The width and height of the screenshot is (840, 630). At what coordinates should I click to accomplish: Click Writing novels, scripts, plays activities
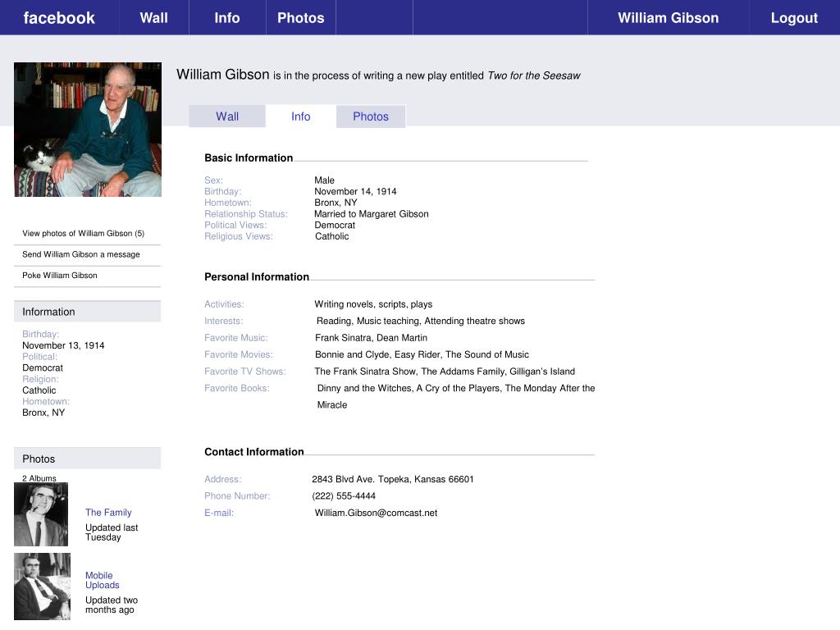point(373,304)
